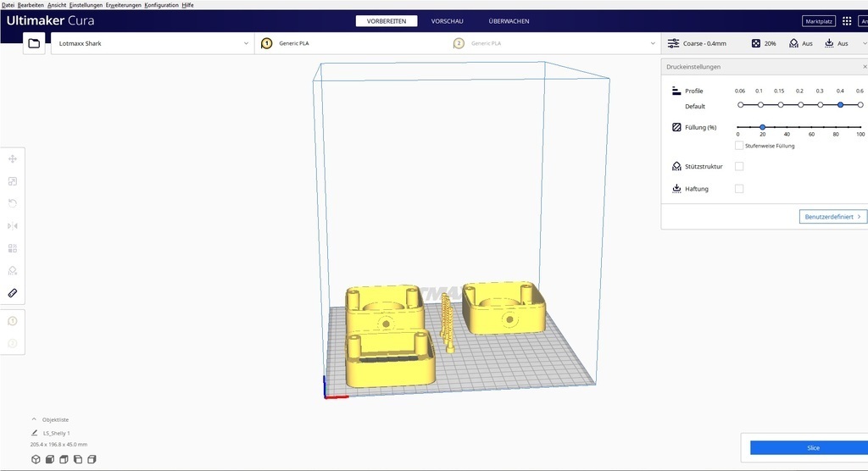Open Lotmaxx Shark printer dropdown
Screen dimensions: 868x471
click(153, 43)
